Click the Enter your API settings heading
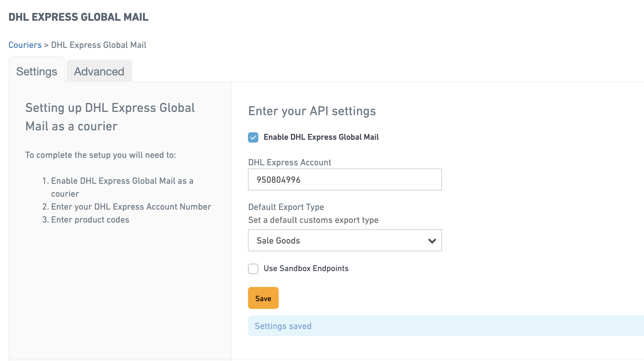 tap(312, 111)
